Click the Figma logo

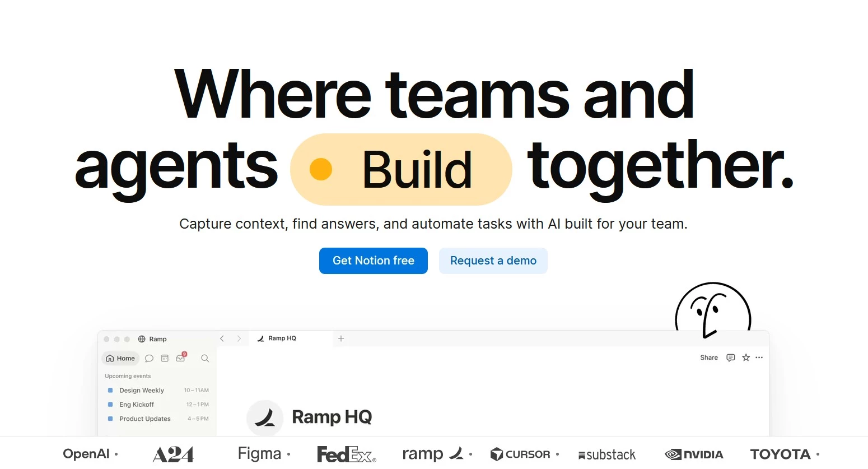click(259, 453)
